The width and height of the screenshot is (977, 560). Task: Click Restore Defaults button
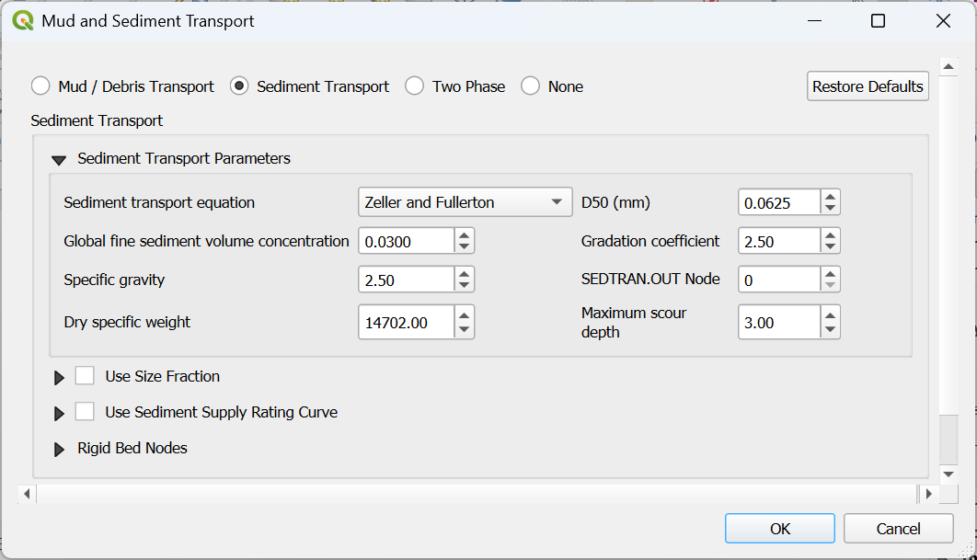(x=868, y=86)
